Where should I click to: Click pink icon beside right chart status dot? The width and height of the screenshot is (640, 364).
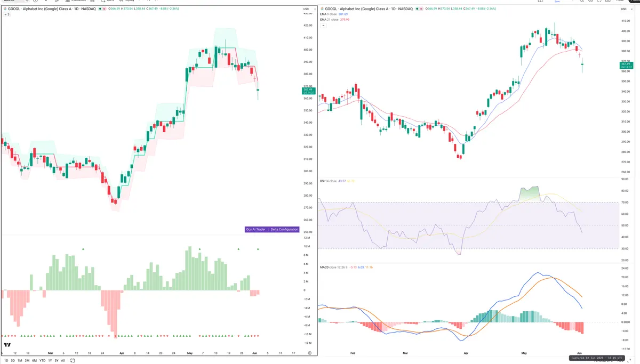click(421, 9)
